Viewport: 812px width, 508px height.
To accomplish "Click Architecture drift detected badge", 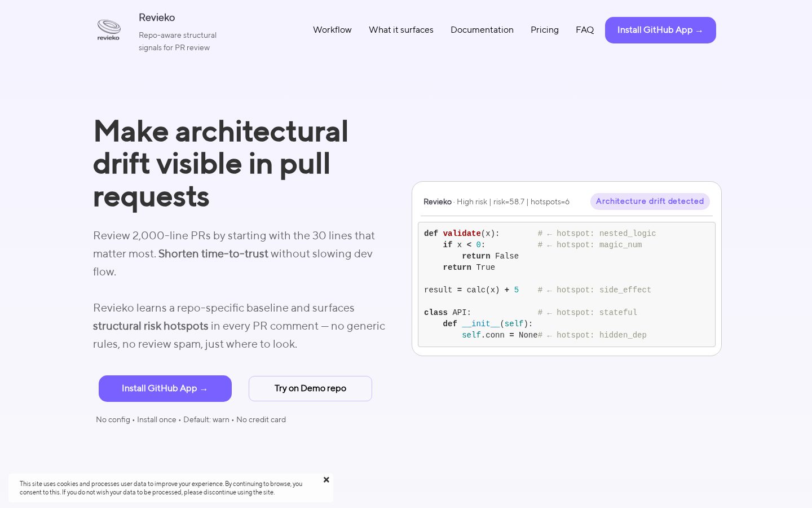I will [650, 202].
